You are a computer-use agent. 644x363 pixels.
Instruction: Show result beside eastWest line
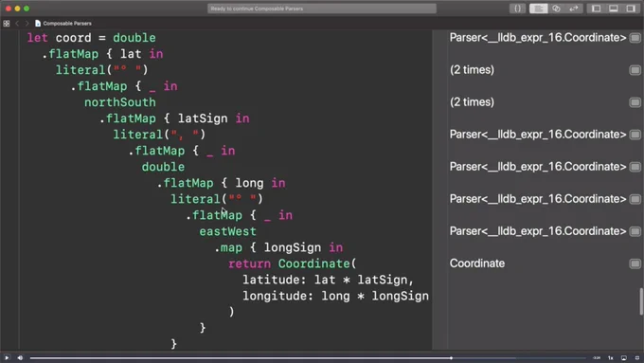pos(635,231)
